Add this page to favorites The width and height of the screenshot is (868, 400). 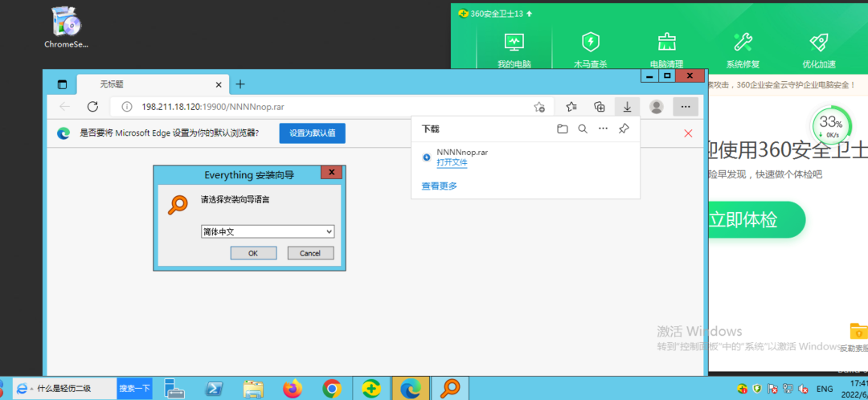point(539,107)
